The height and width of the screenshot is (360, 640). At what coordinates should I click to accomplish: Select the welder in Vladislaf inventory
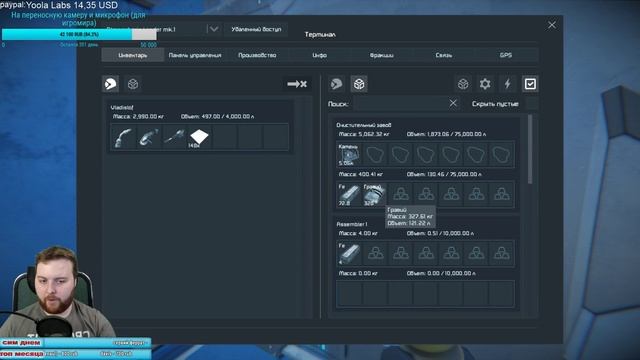(x=123, y=137)
